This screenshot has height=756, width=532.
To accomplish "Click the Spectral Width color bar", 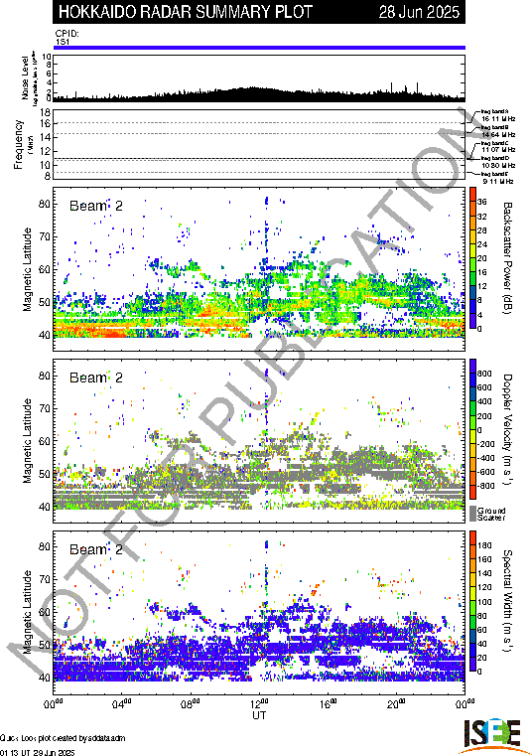I will coord(472,601).
